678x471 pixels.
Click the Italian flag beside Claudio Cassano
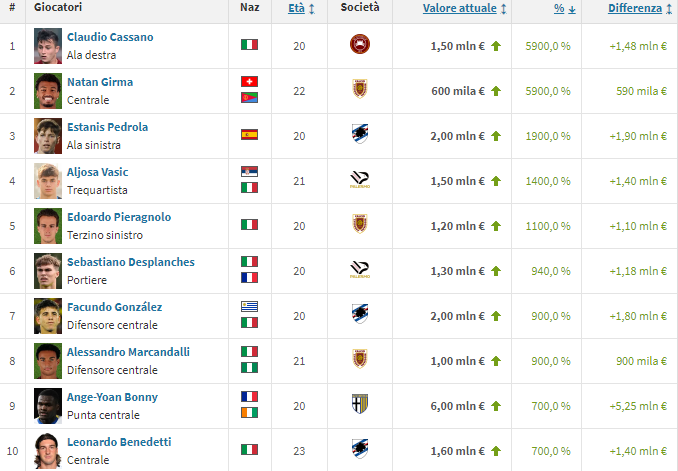(x=249, y=44)
